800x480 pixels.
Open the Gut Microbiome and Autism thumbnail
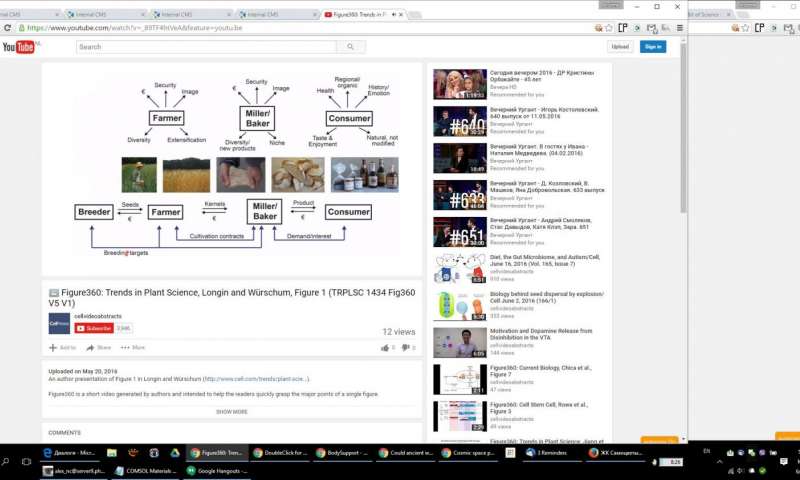coord(460,269)
